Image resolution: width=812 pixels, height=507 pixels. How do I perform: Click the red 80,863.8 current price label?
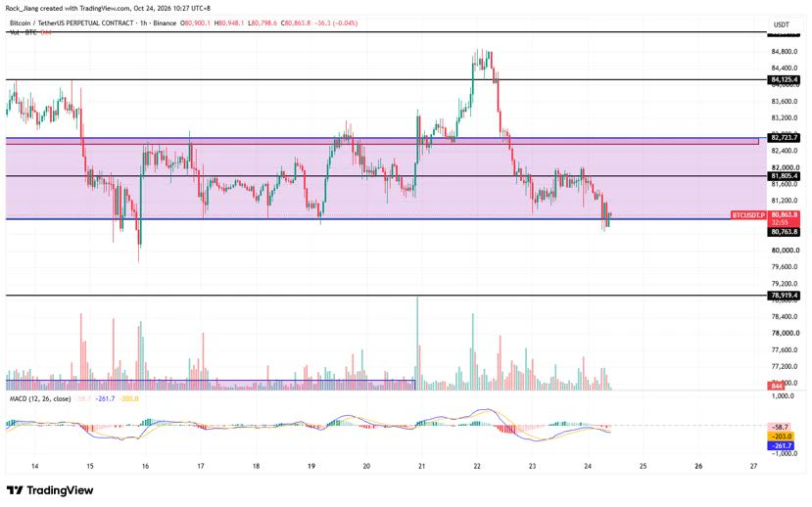pos(785,214)
